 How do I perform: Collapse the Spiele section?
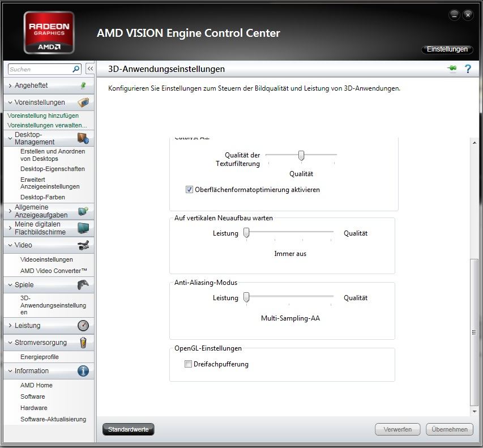tap(10, 285)
